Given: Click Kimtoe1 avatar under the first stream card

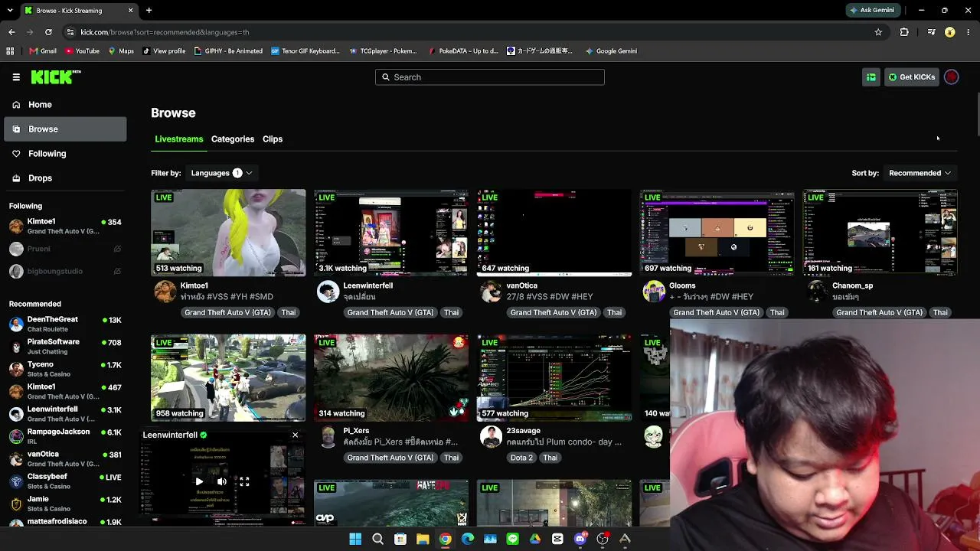Looking at the screenshot, I should coord(165,292).
